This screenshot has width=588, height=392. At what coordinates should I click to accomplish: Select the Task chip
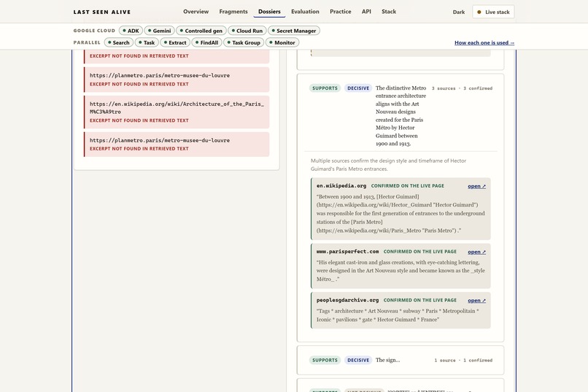147,42
